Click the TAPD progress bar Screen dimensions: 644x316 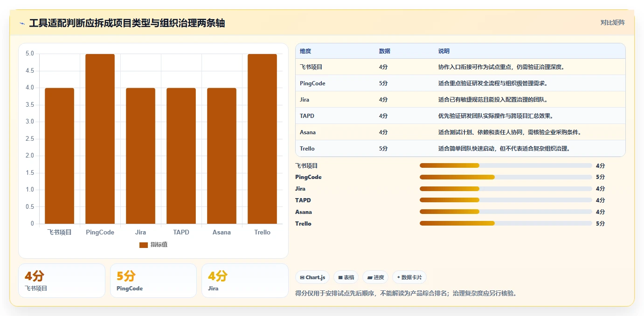[506, 200]
